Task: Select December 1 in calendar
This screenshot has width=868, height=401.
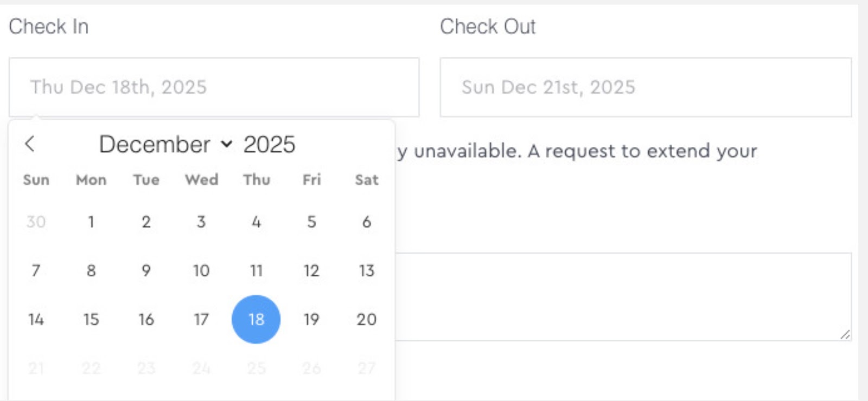Action: [91, 222]
